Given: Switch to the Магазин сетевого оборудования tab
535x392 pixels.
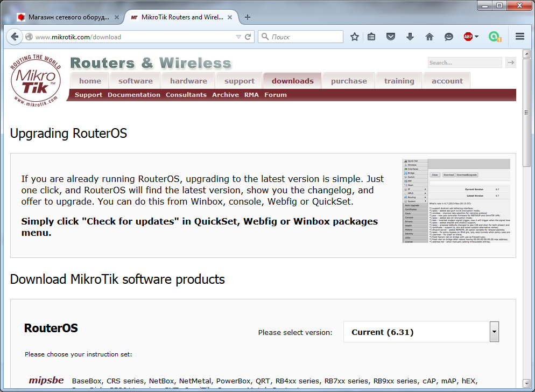Looking at the screenshot, I should tap(68, 17).
